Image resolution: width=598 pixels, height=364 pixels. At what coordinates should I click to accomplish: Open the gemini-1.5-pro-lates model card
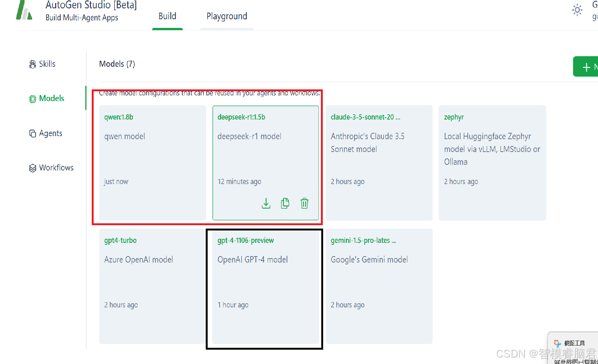click(x=379, y=286)
